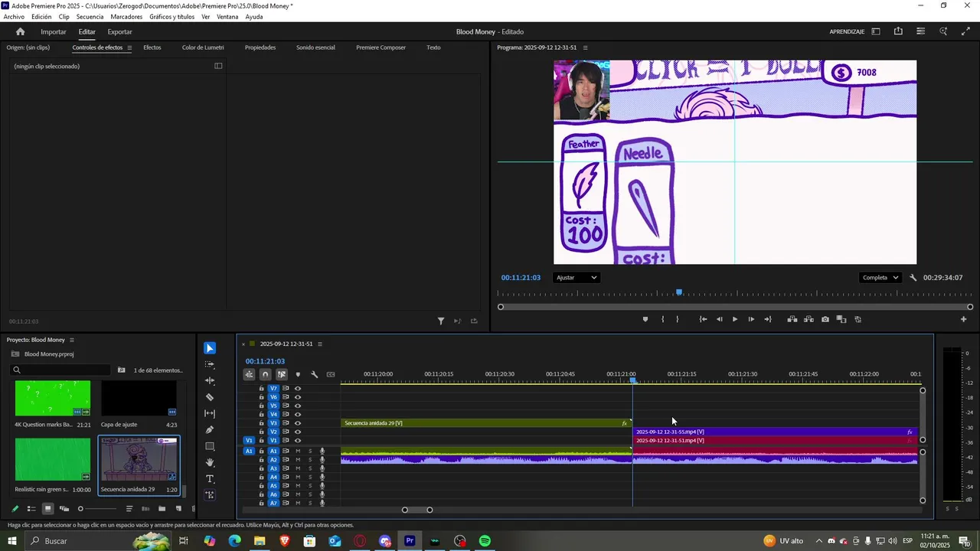Select the Hand tool
Image resolution: width=980 pixels, height=551 pixels.
210,462
